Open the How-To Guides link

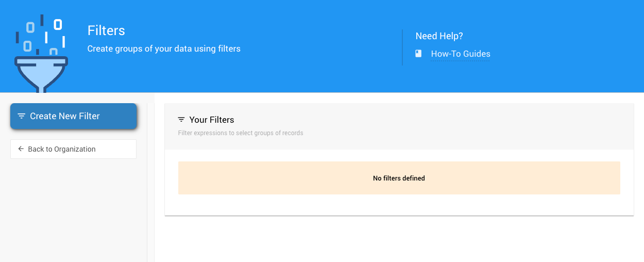460,54
